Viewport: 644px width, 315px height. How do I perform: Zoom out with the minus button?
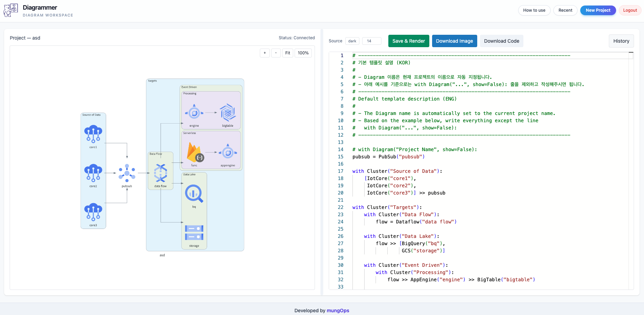276,53
